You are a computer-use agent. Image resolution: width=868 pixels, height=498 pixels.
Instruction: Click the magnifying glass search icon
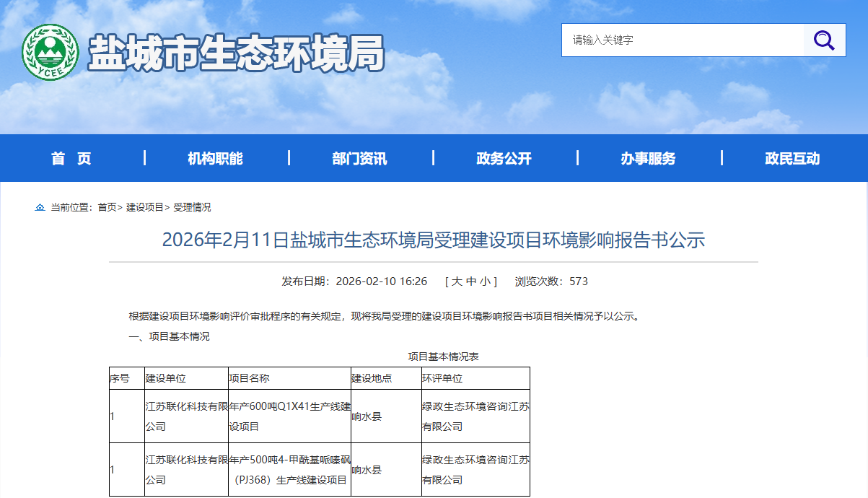[x=824, y=40]
